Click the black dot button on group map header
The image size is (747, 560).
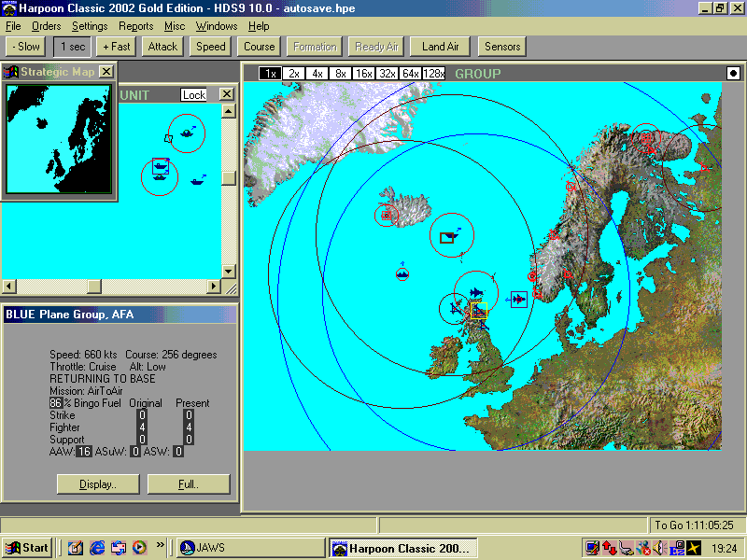tap(733, 74)
